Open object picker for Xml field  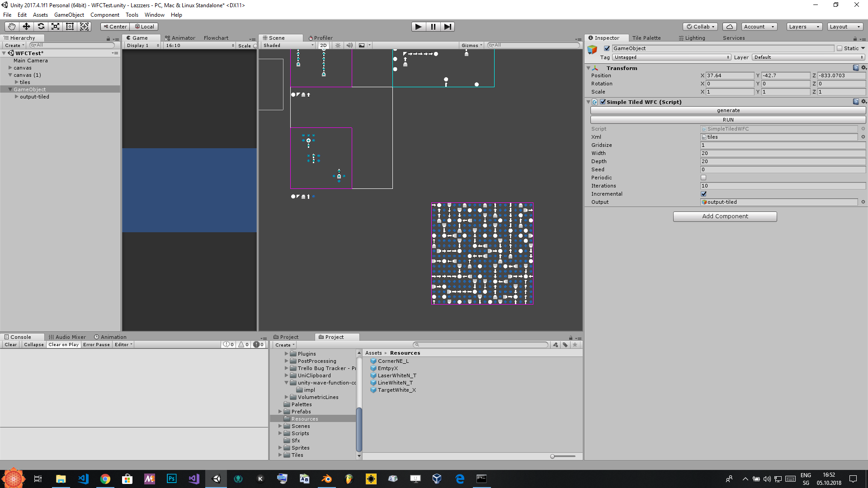point(863,137)
